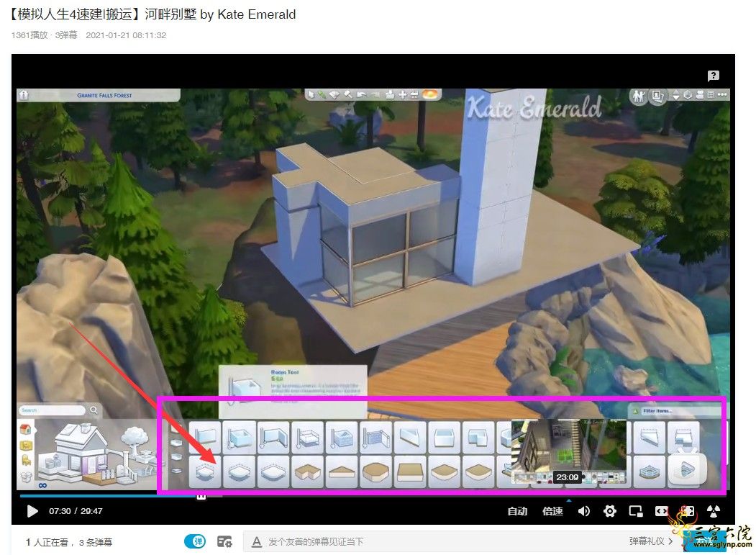Choose the rectangular flat room tile
Image resolution: width=756 pixels, height=555 pixels.
(x=445, y=437)
